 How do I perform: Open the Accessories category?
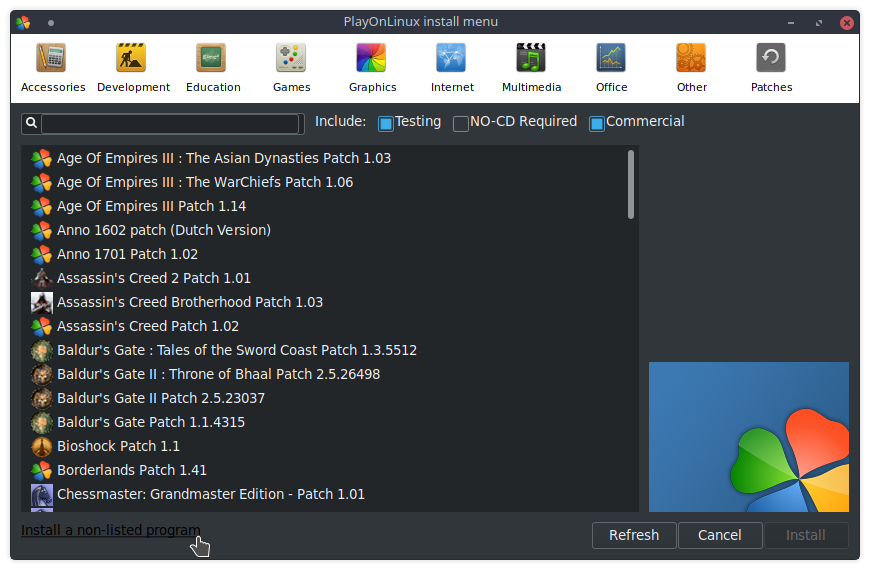click(53, 68)
